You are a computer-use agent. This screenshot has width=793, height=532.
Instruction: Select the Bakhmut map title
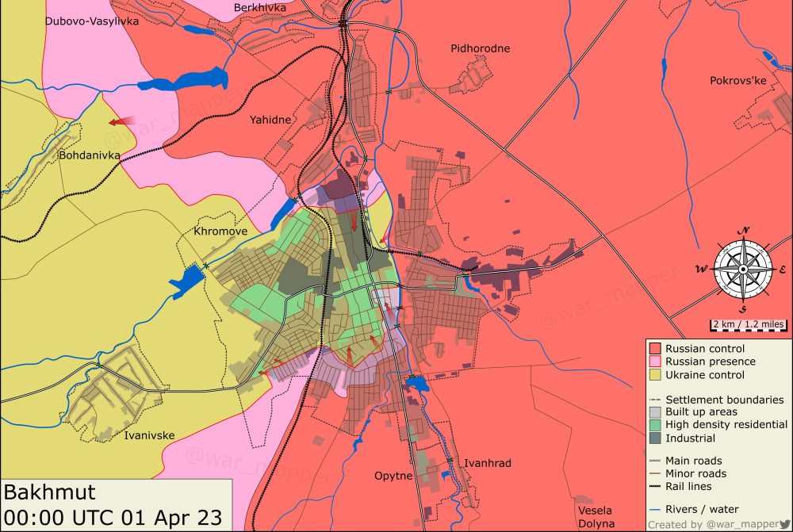tap(50, 492)
